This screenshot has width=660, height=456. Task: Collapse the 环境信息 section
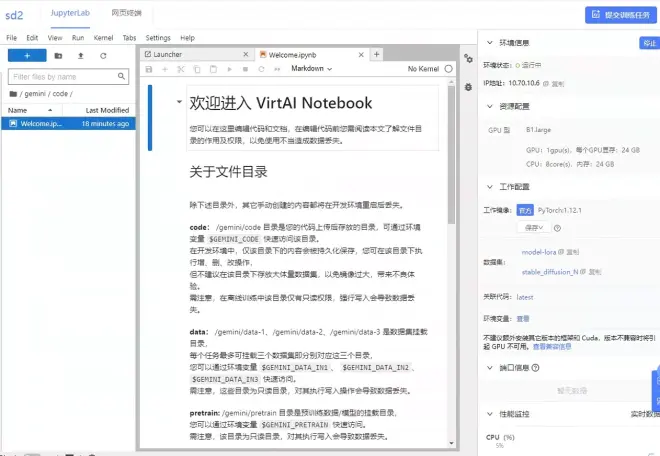[x=490, y=43]
